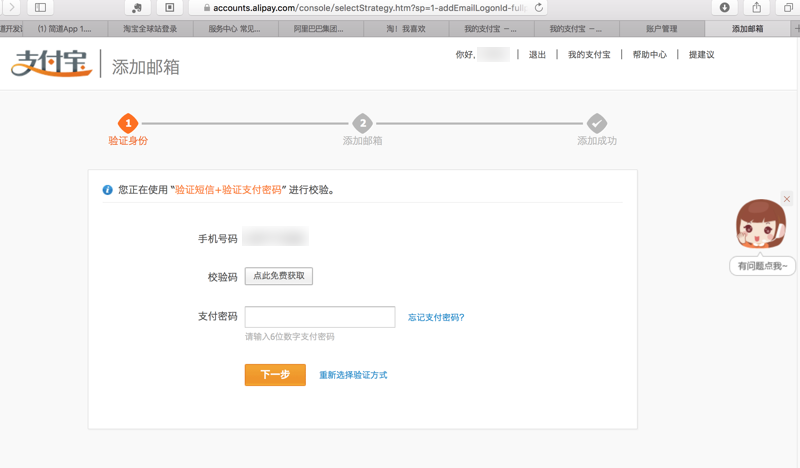This screenshot has height=468, width=800.
Task: Click the 添加成功 step label text
Action: [x=597, y=141]
